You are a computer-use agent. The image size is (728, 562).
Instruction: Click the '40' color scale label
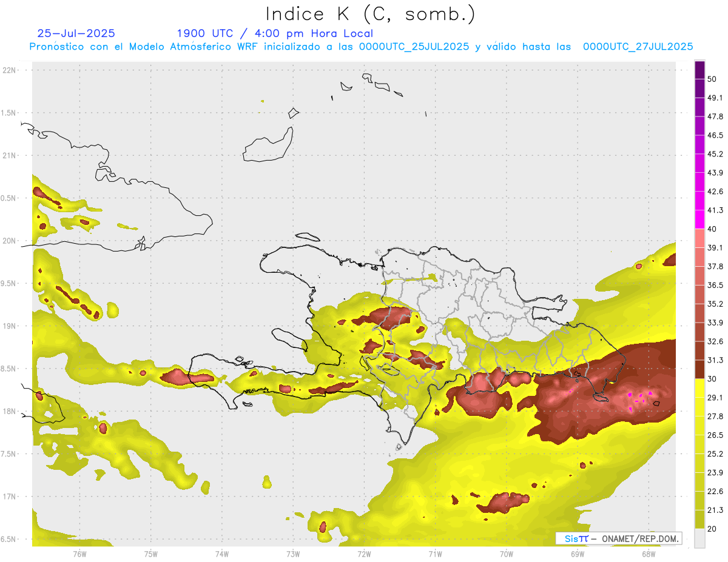712,229
